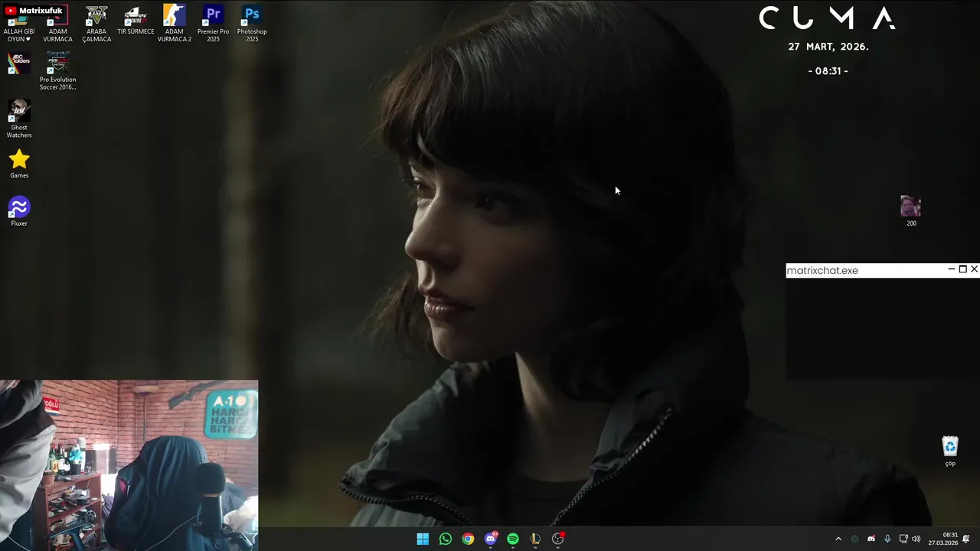Open League of Legends taskbar icon
This screenshot has height=551, width=980.
coord(535,539)
